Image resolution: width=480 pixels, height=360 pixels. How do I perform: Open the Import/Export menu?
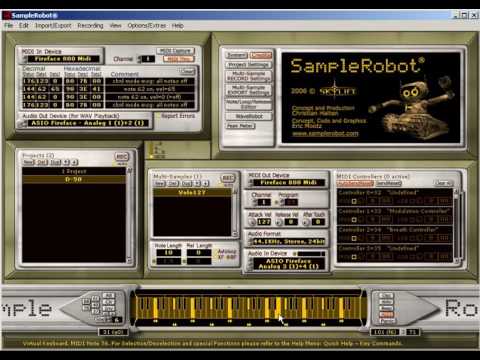pyautogui.click(x=53, y=26)
